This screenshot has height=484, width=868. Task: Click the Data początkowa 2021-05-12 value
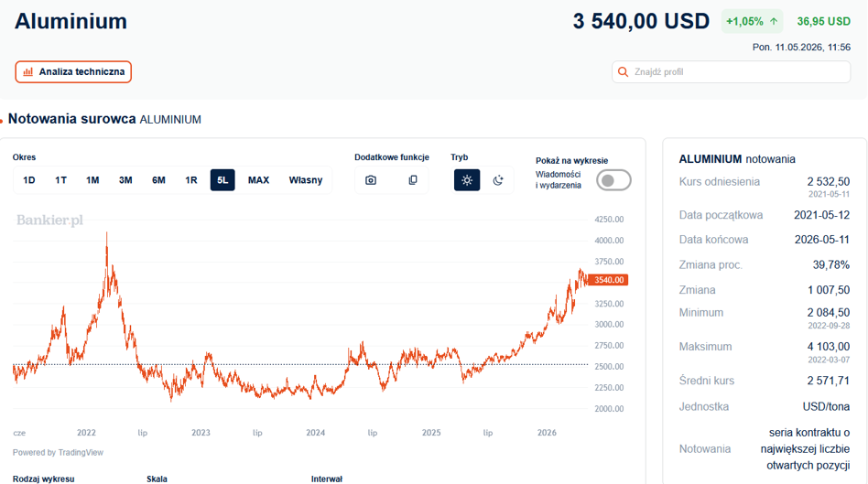[821, 215]
